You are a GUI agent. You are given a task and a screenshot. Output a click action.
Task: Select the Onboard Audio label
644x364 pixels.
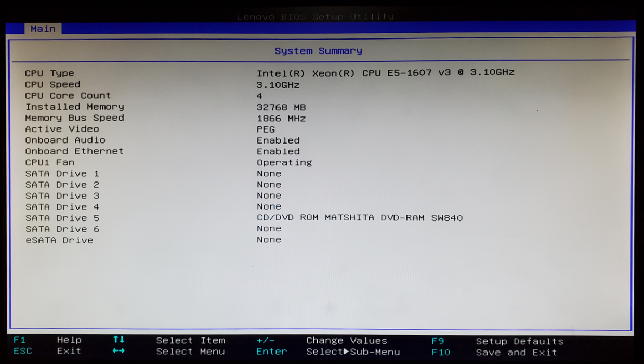point(65,140)
